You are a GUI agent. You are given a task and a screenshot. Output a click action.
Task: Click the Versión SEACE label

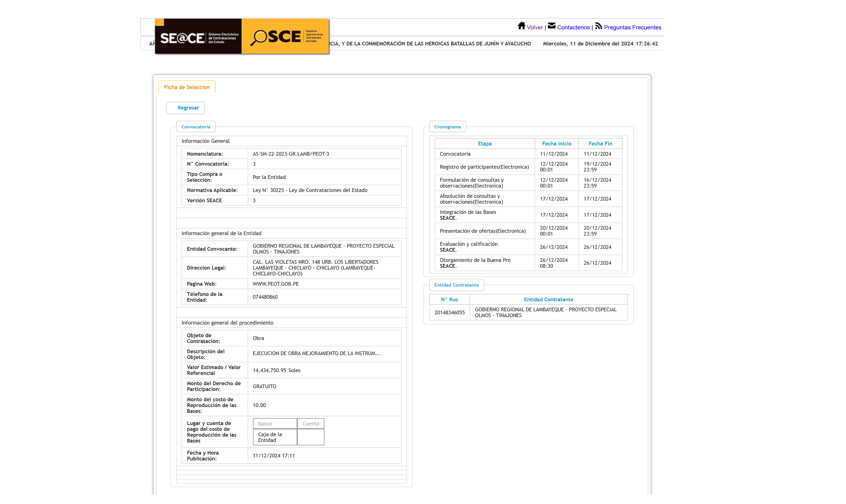[x=204, y=201]
